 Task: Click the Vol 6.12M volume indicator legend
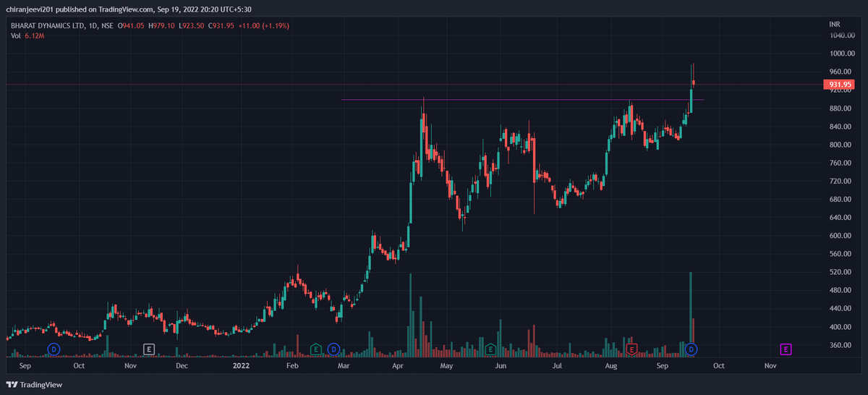click(x=27, y=36)
